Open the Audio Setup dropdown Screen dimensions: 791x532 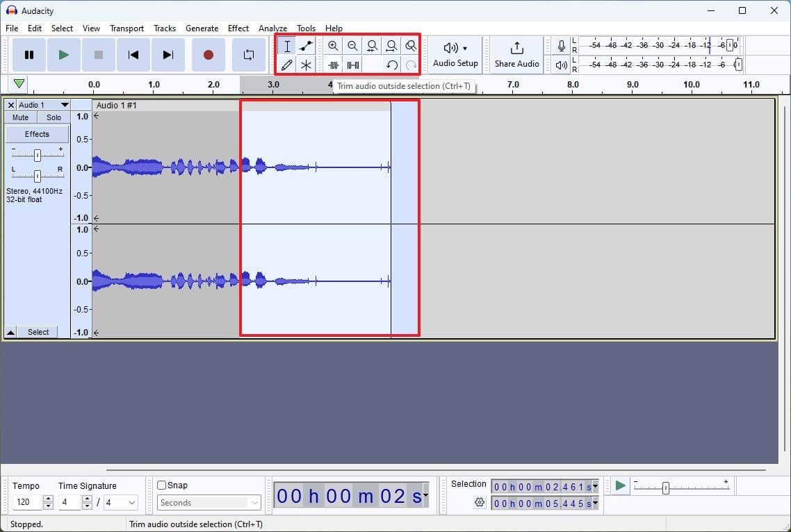coord(455,55)
